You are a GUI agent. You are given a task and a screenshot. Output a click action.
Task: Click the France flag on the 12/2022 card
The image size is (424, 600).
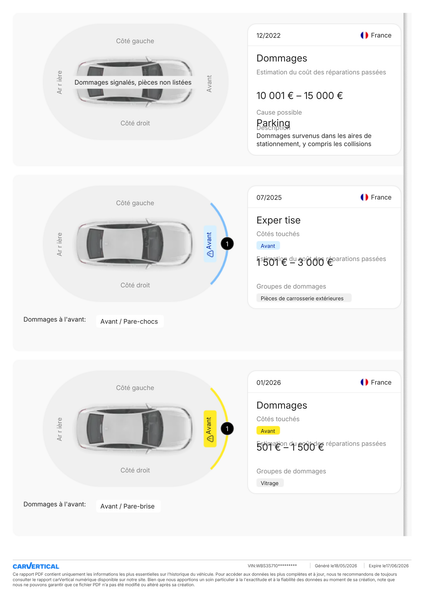364,35
